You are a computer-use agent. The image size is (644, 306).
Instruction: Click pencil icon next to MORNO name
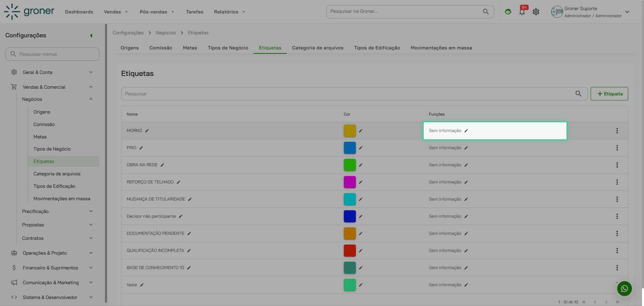tap(147, 131)
